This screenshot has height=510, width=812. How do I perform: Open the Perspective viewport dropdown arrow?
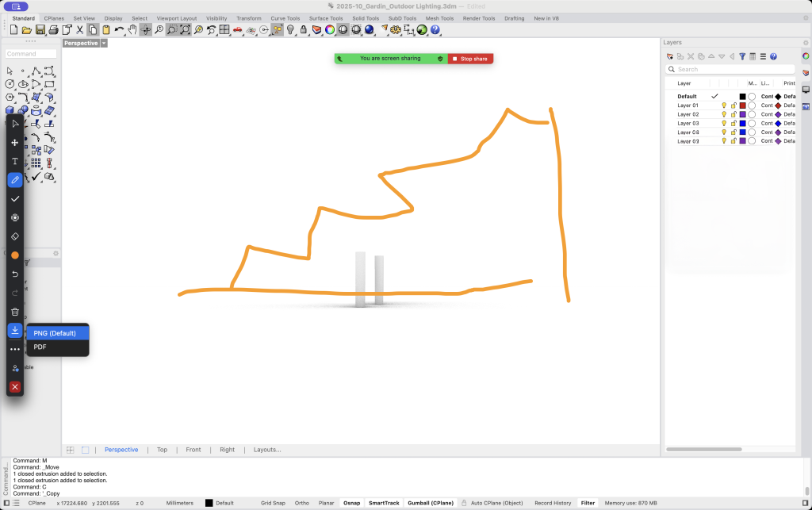click(104, 44)
